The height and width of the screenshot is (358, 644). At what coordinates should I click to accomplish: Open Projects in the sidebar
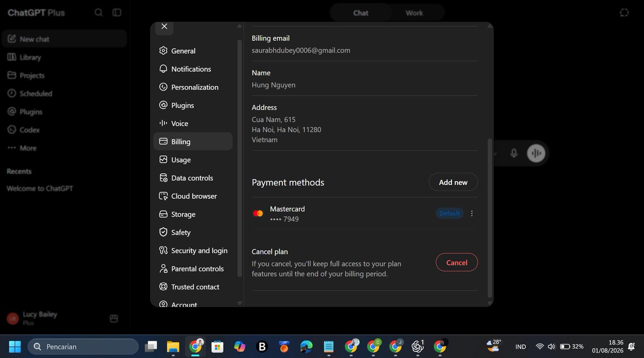pos(64,76)
